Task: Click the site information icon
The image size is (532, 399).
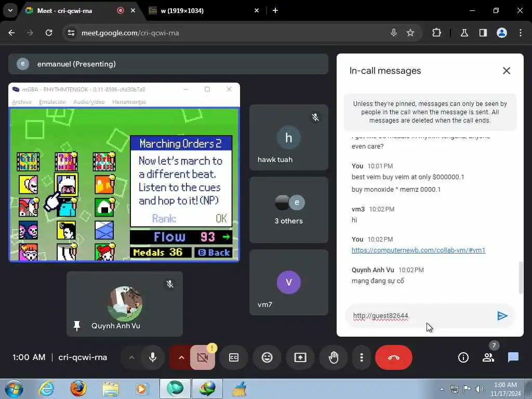Action: [x=71, y=33]
